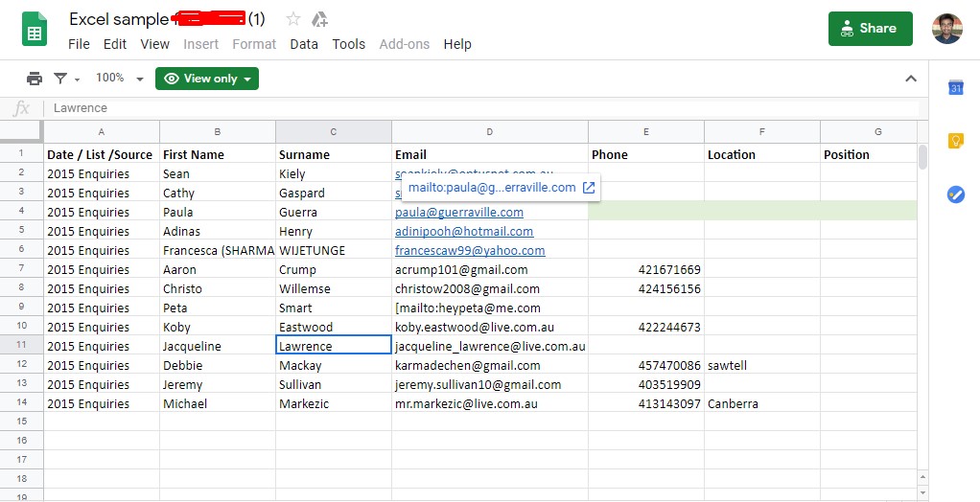Image resolution: width=980 pixels, height=502 pixels.
Task: Click the print icon in the toolbar
Action: tap(35, 79)
